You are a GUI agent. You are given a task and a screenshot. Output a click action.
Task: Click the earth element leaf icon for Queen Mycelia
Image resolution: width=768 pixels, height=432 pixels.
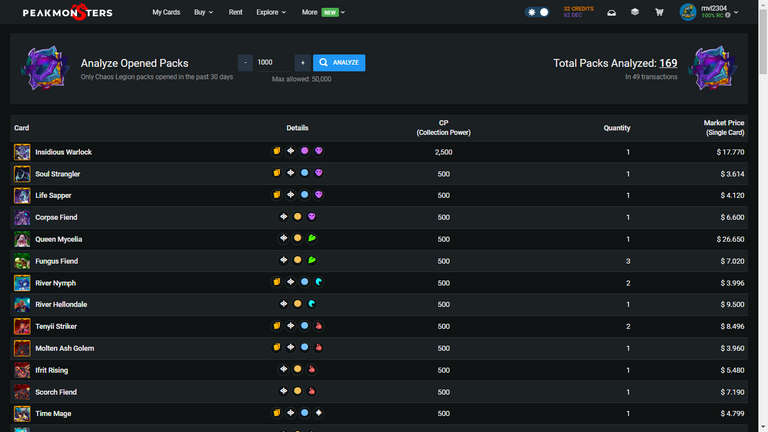[312, 239]
